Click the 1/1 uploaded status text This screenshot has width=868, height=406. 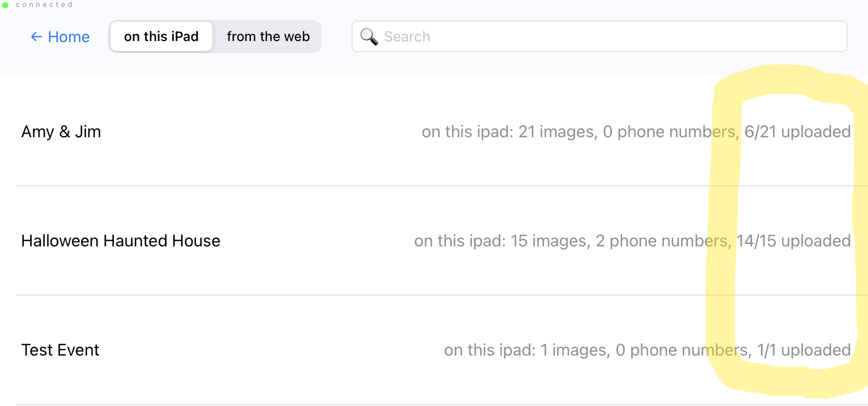[x=804, y=350]
